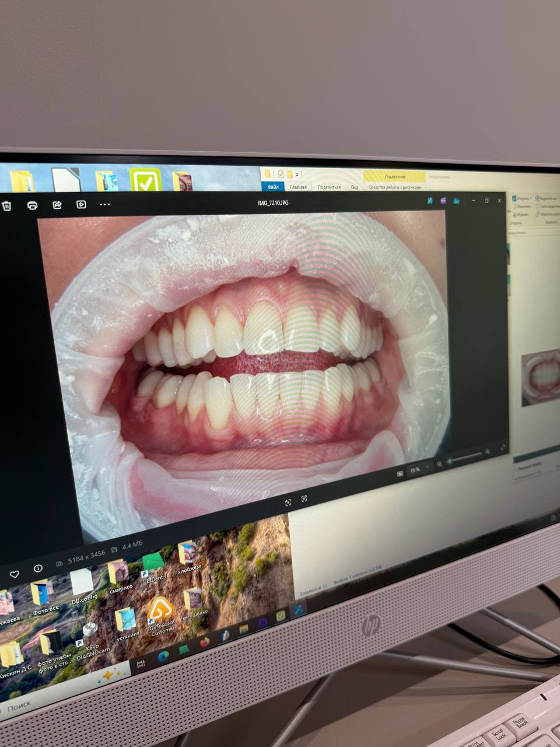
Task: Click the Task View taskbar icon
Action: click(x=140, y=665)
